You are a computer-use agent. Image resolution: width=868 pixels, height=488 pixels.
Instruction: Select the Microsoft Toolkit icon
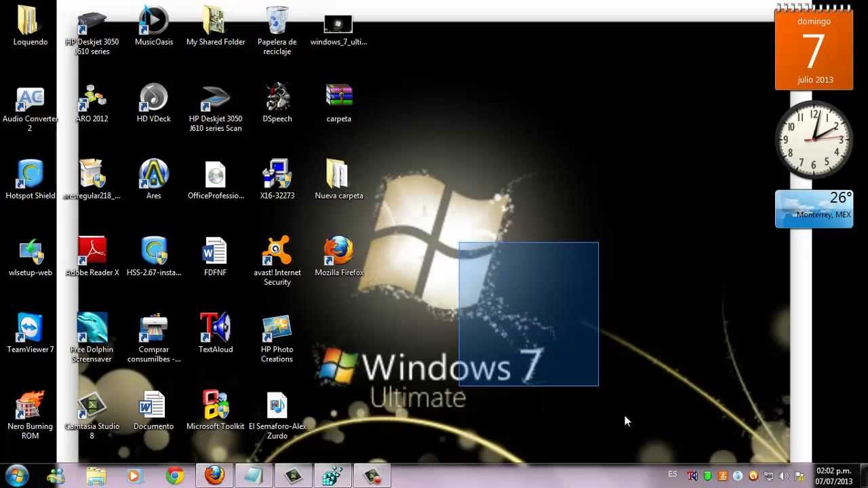tap(216, 411)
